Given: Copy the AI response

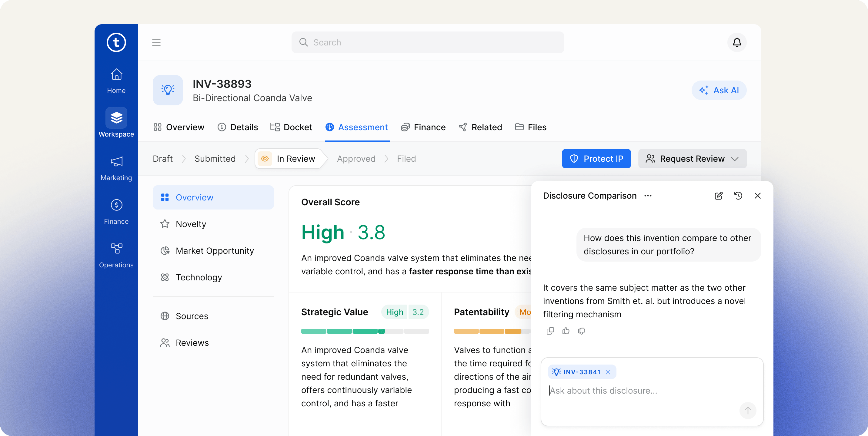Looking at the screenshot, I should 550,331.
